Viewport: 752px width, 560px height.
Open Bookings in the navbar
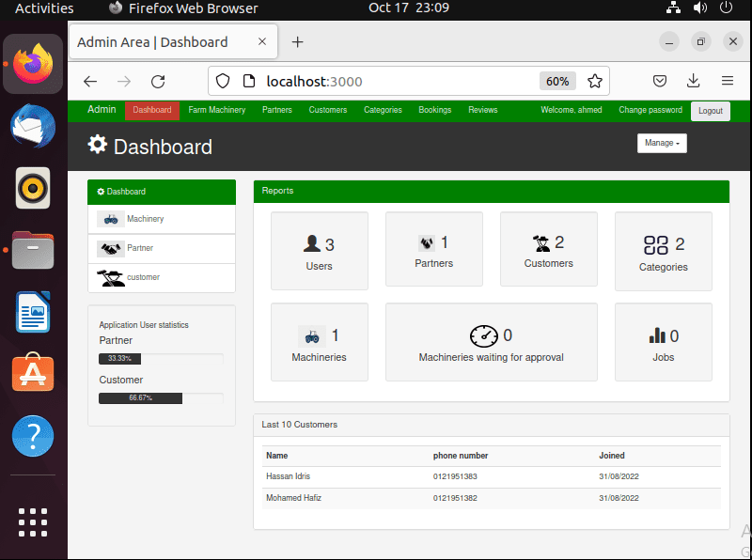click(435, 110)
